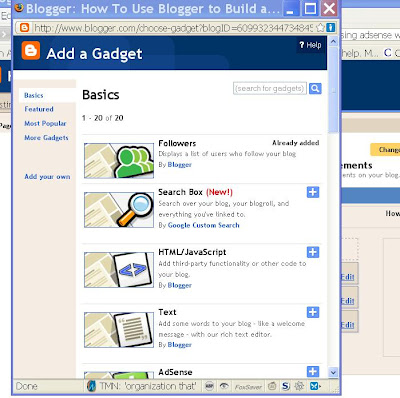
Task: Click the blue S icon in the status bar
Action: click(286, 386)
